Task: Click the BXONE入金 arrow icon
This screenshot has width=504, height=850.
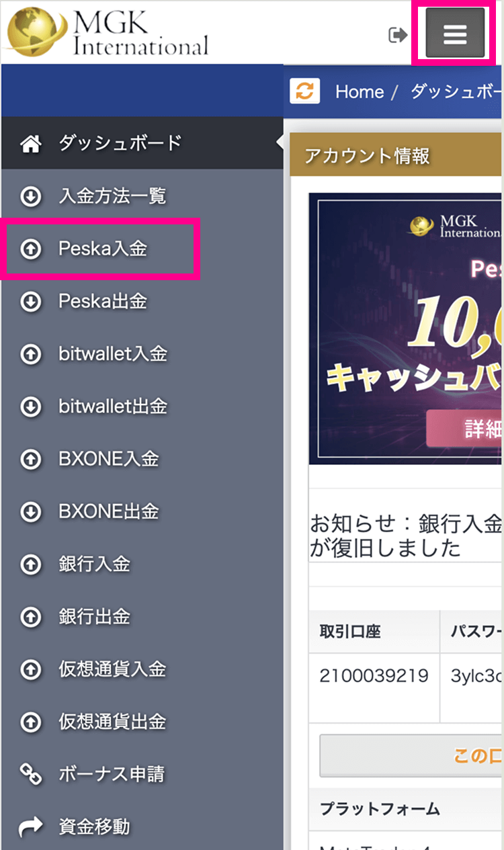Action: point(31,460)
